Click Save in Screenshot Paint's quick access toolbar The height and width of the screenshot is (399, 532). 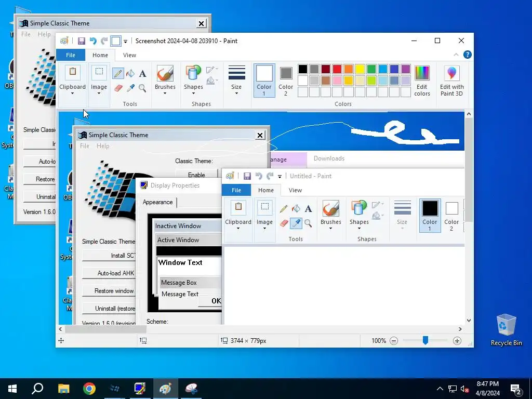[82, 41]
